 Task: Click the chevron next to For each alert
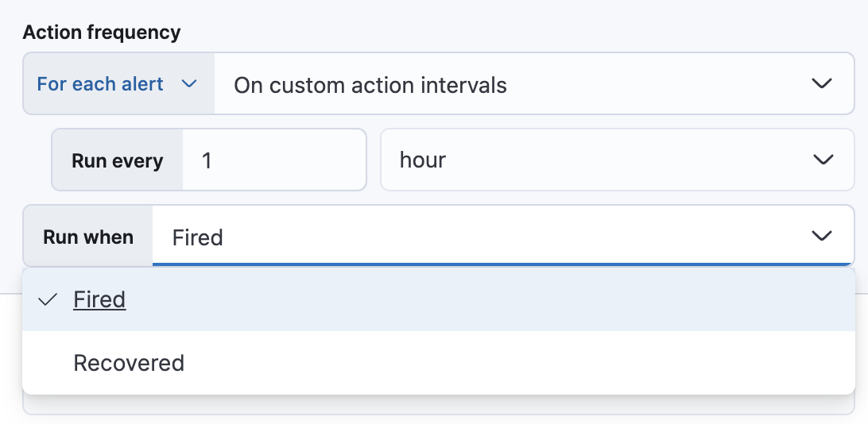[189, 84]
